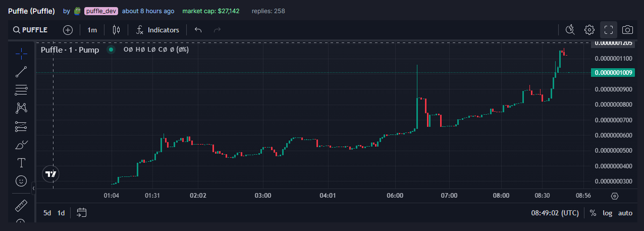This screenshot has height=231, width=644.
Task: Open quick search with the lightning magnifier icon
Action: pyautogui.click(x=570, y=30)
